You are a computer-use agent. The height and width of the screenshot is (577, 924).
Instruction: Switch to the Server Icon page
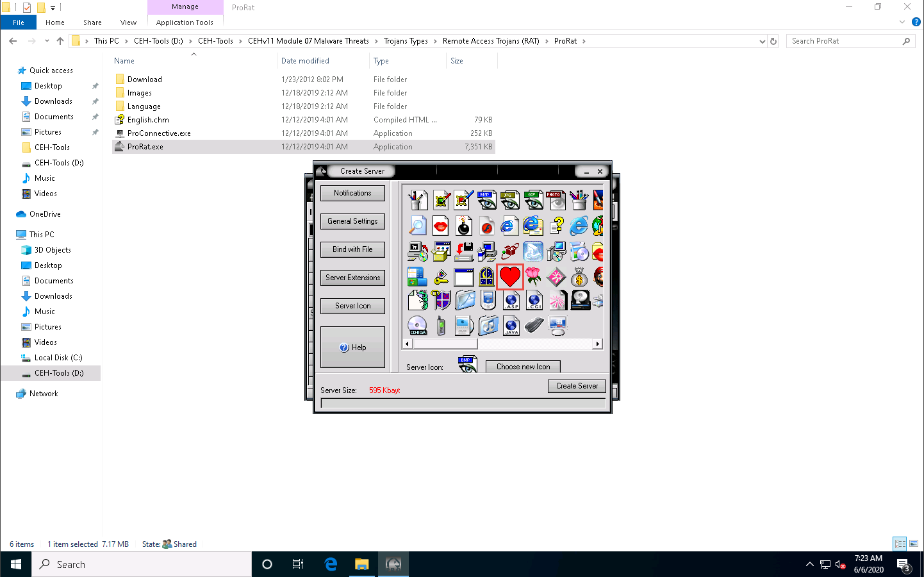tap(352, 306)
